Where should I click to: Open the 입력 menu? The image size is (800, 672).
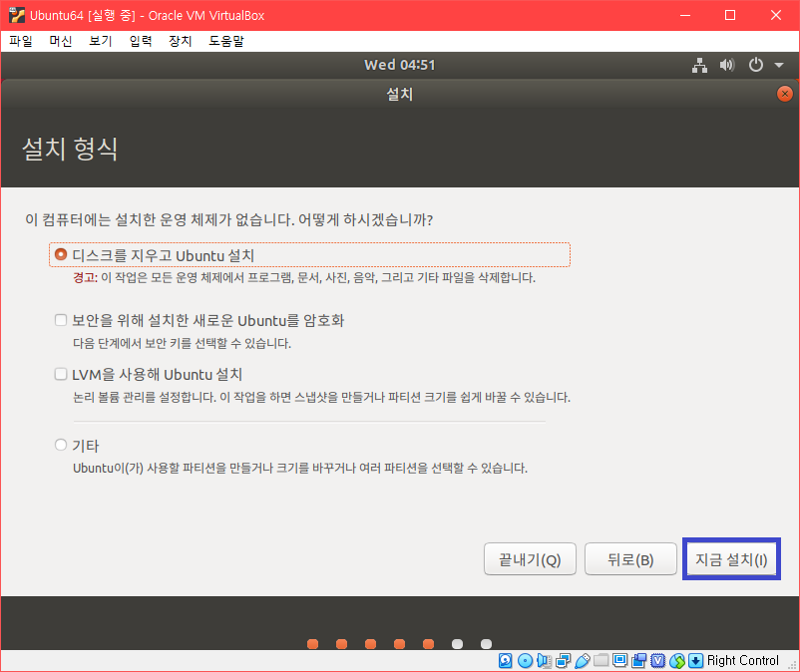click(141, 41)
